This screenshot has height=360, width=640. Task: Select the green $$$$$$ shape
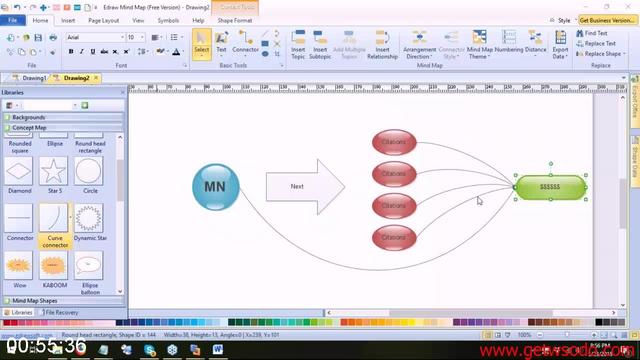click(x=550, y=187)
